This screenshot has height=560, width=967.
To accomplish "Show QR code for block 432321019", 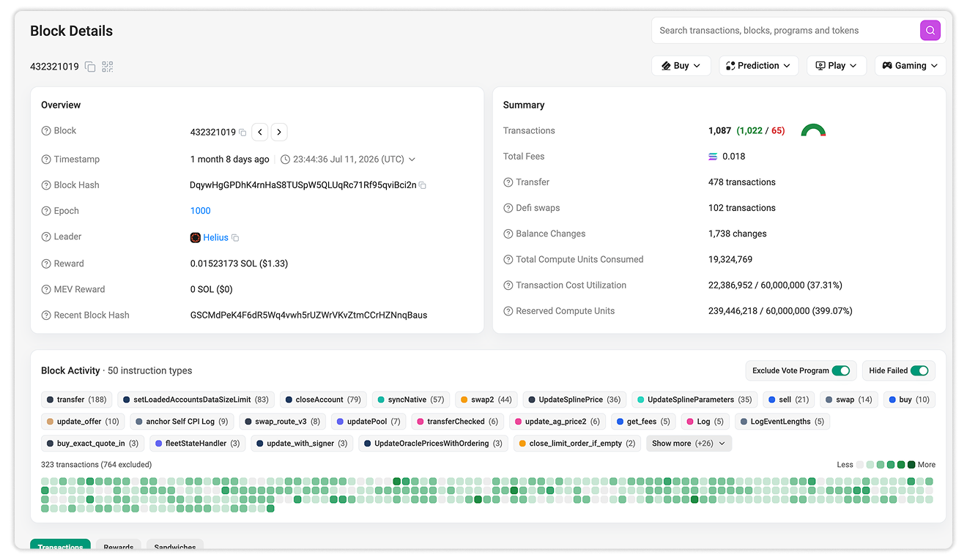I will pyautogui.click(x=108, y=67).
